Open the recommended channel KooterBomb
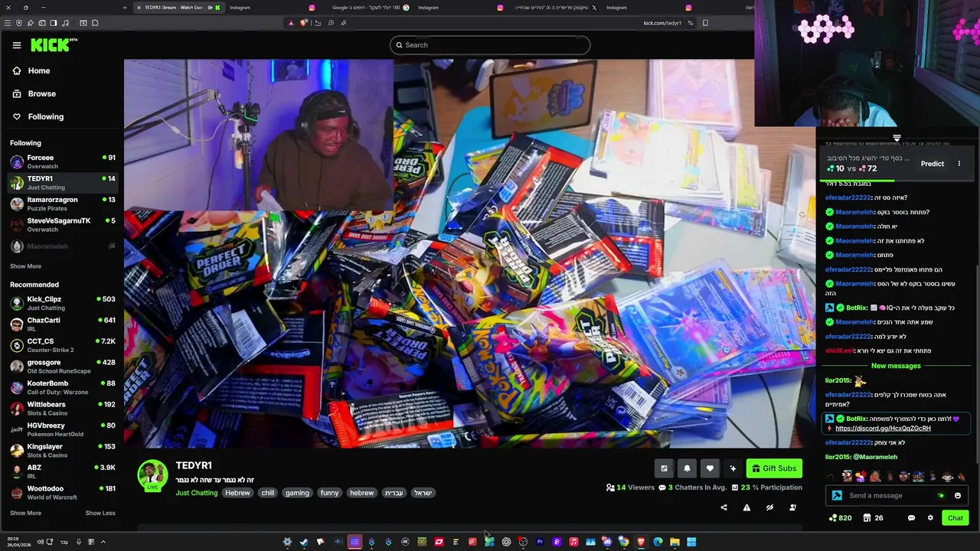980x551 pixels. click(x=62, y=387)
